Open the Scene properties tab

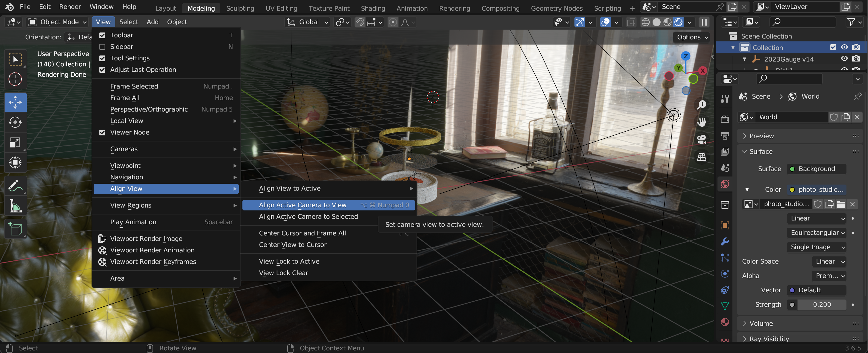[725, 168]
